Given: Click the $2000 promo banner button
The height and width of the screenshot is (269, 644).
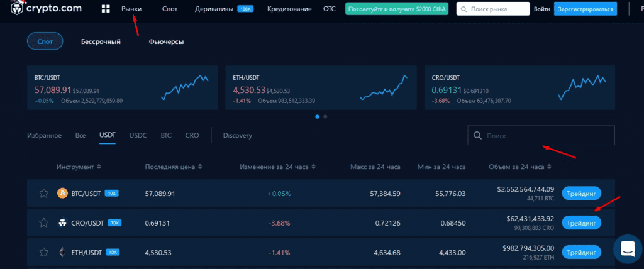Looking at the screenshot, I should pos(397,9).
